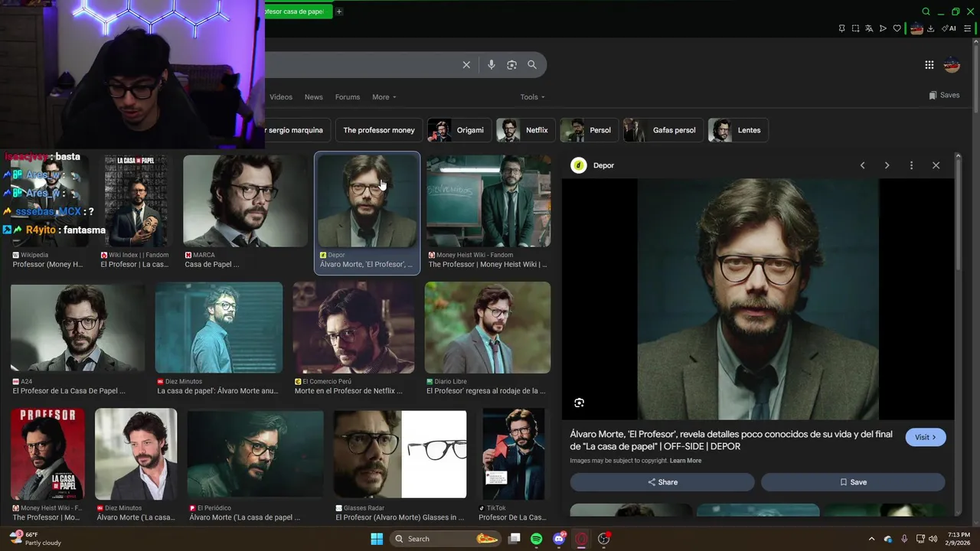The height and width of the screenshot is (551, 980).
Task: Share the previewed image
Action: click(x=662, y=482)
